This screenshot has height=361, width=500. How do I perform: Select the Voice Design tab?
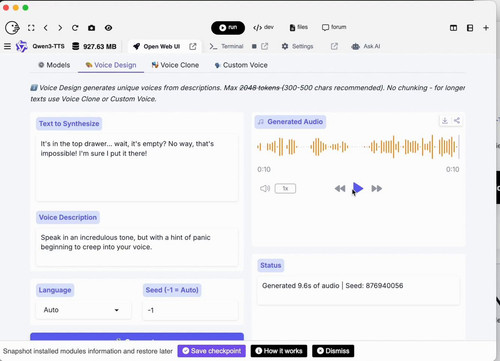(x=111, y=65)
